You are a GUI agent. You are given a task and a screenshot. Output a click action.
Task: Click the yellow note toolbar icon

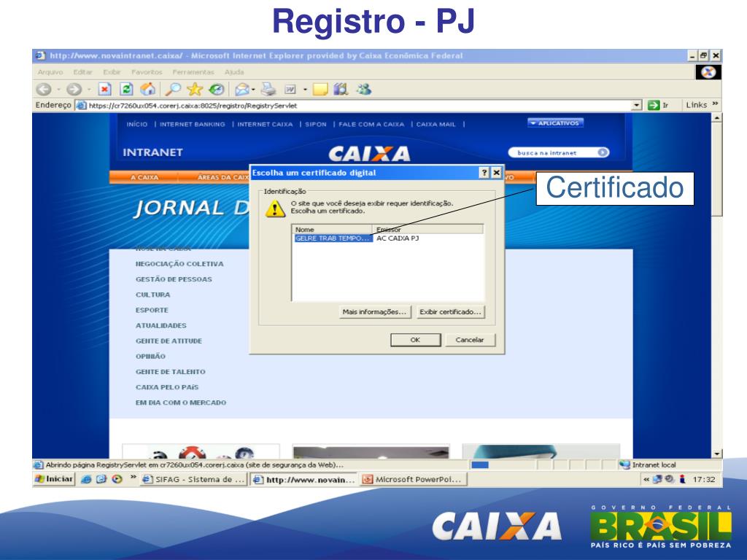coord(320,89)
